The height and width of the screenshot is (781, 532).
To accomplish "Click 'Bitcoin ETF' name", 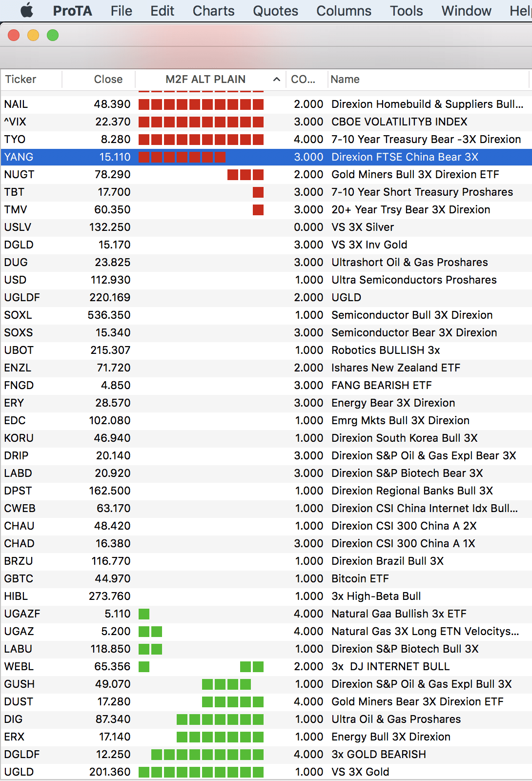I will click(360, 578).
